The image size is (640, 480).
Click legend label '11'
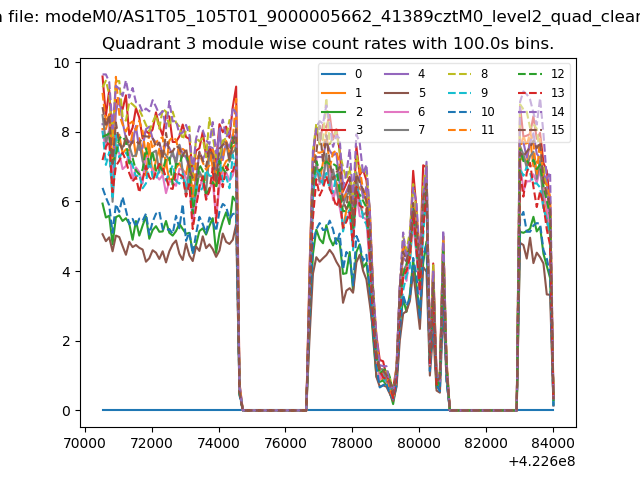pyautogui.click(x=487, y=130)
